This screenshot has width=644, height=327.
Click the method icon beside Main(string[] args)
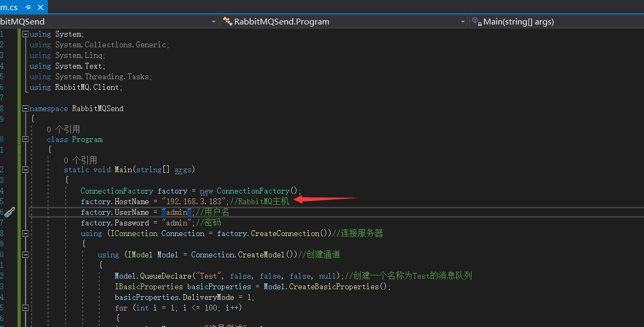476,21
